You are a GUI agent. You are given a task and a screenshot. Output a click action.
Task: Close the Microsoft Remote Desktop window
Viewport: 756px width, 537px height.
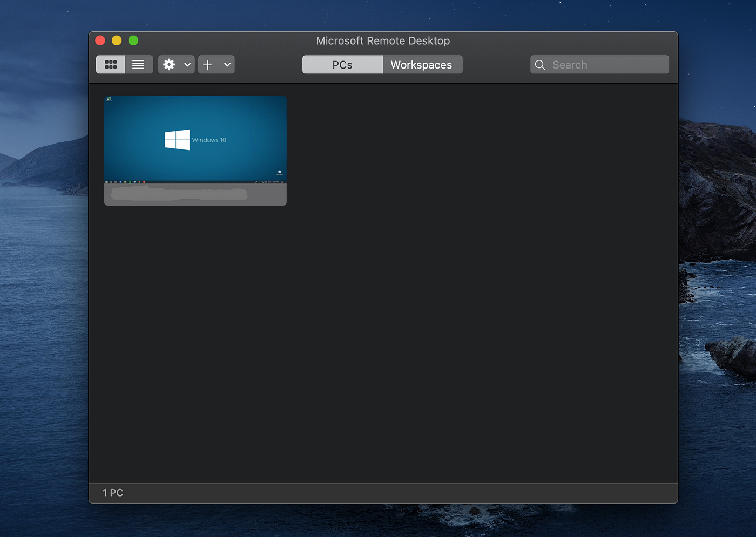pos(100,40)
